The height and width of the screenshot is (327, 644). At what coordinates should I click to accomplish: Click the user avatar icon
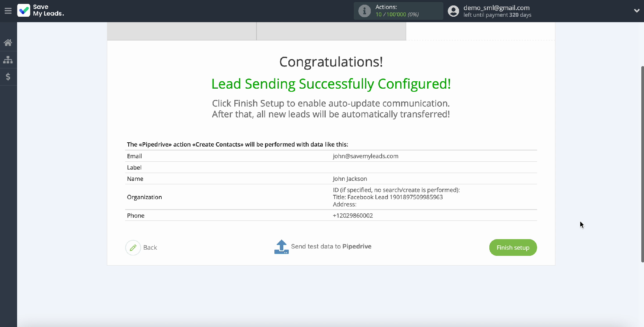click(453, 11)
